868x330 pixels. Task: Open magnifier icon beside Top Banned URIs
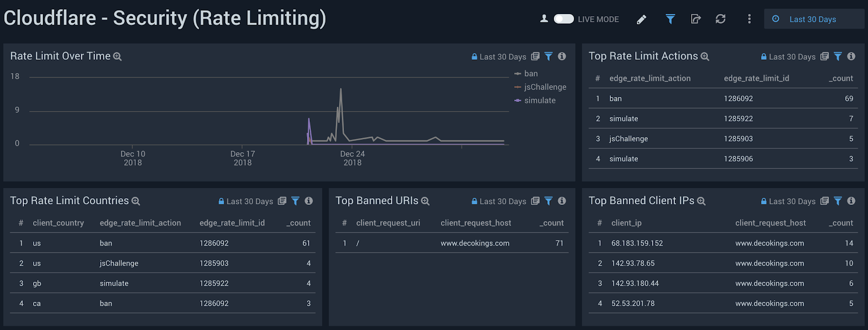[425, 201]
